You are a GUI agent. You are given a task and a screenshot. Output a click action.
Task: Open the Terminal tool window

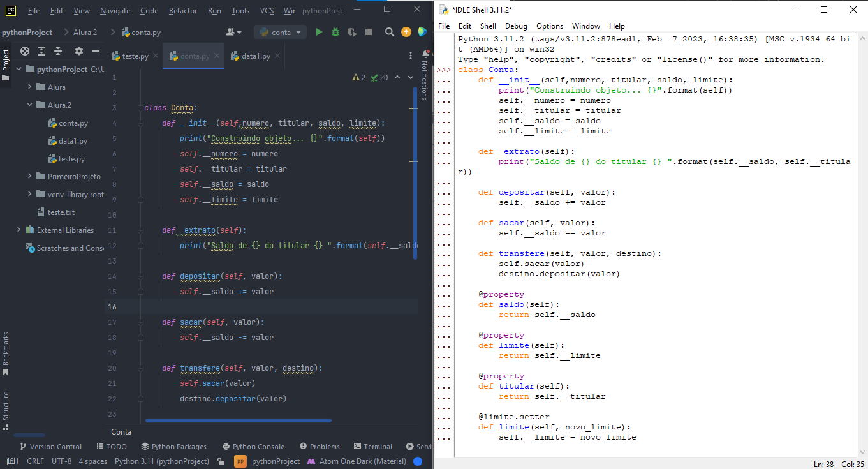(x=372, y=447)
